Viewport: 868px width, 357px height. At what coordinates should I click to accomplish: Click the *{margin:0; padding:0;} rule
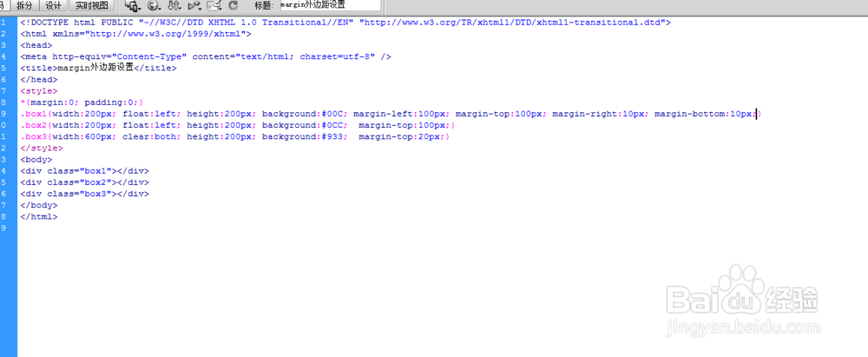(x=82, y=102)
